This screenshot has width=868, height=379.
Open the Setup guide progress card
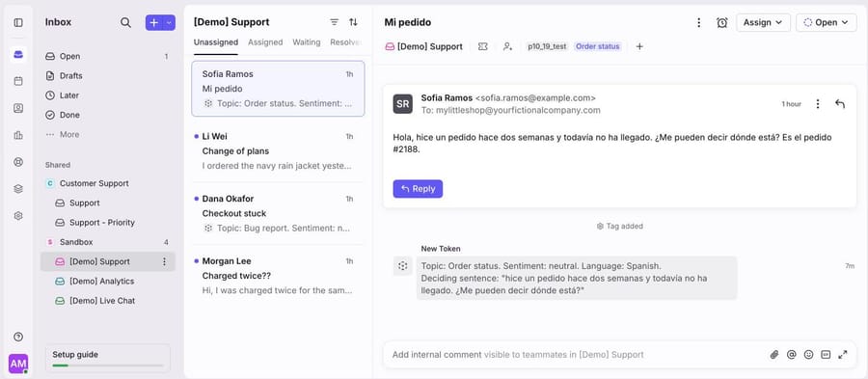click(108, 358)
